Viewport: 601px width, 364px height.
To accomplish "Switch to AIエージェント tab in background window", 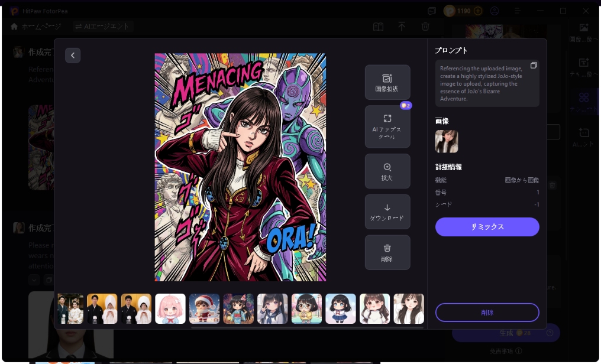I will point(102,27).
